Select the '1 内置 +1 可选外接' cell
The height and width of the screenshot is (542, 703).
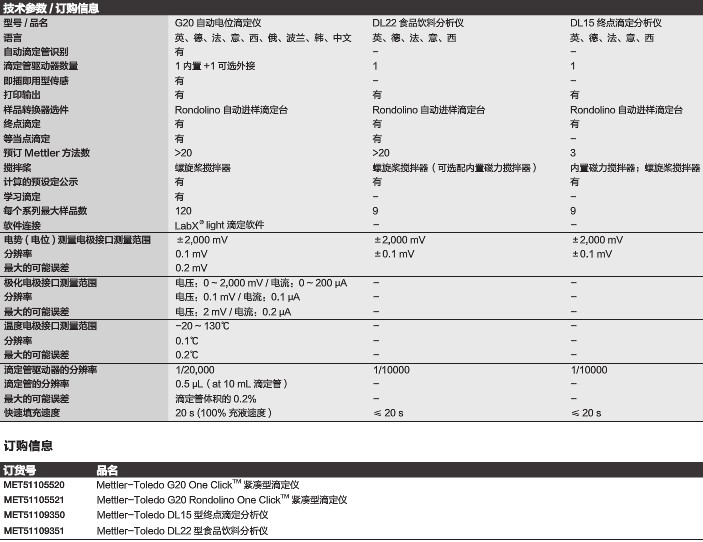pyautogui.click(x=215, y=66)
